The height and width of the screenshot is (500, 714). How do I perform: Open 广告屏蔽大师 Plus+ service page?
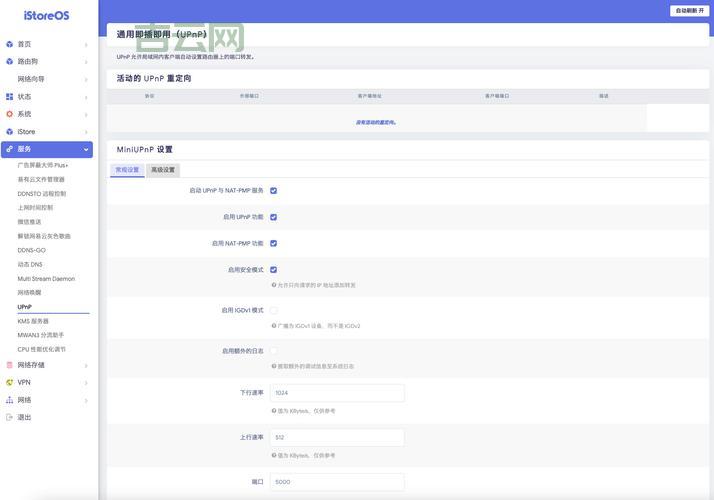tap(43, 165)
